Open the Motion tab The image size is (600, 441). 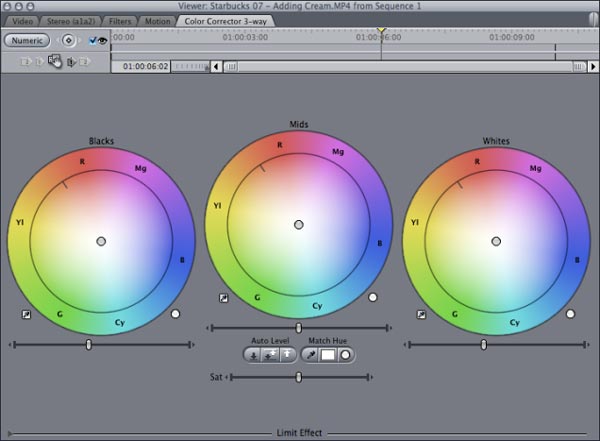158,21
